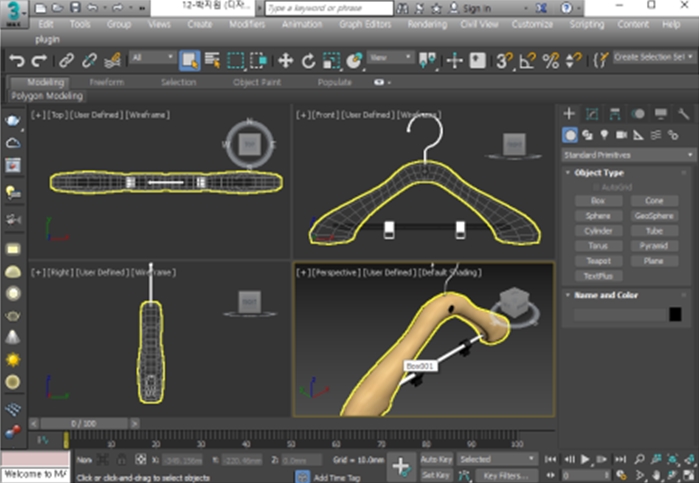Activate the Select and Rotate tool
The image size is (699, 483).
click(309, 61)
